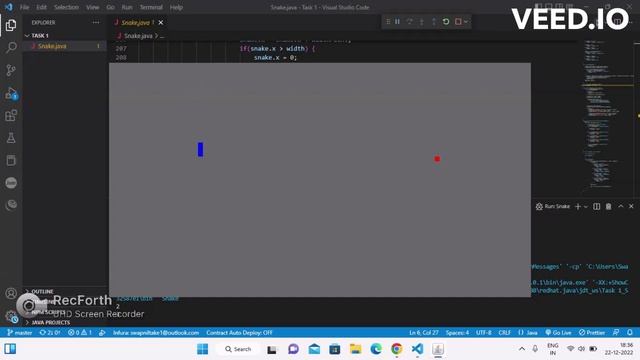
Task: Kill terminal with trash icon
Action: pyautogui.click(x=609, y=207)
